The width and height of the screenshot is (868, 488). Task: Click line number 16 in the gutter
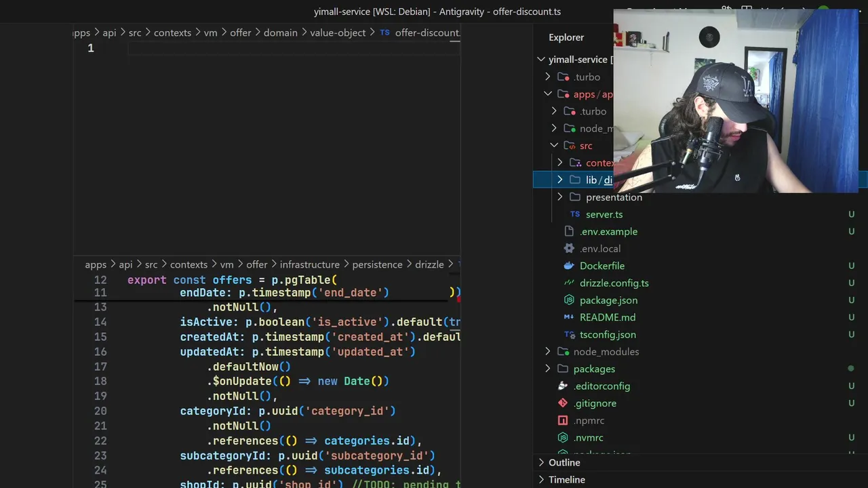tap(100, 352)
